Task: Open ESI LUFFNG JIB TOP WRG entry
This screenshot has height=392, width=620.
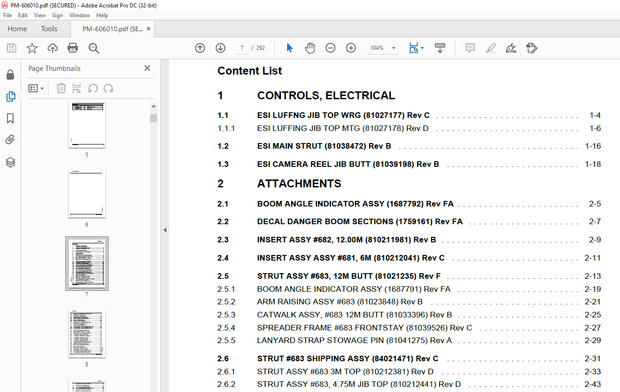Action: [343, 115]
